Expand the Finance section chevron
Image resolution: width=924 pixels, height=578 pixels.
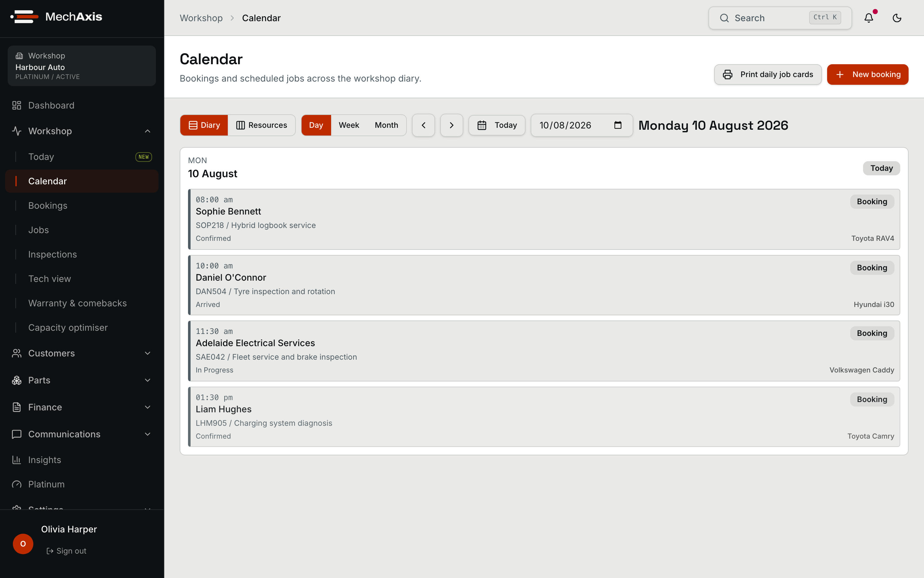[x=147, y=407]
